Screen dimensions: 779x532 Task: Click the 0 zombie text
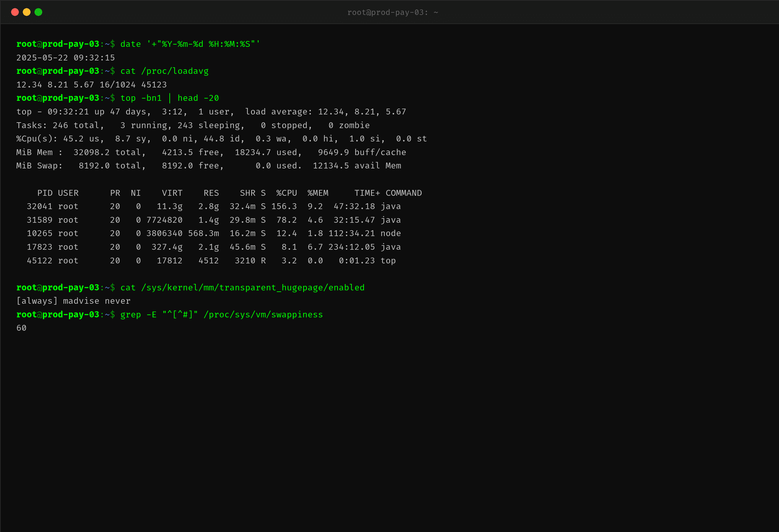349,125
